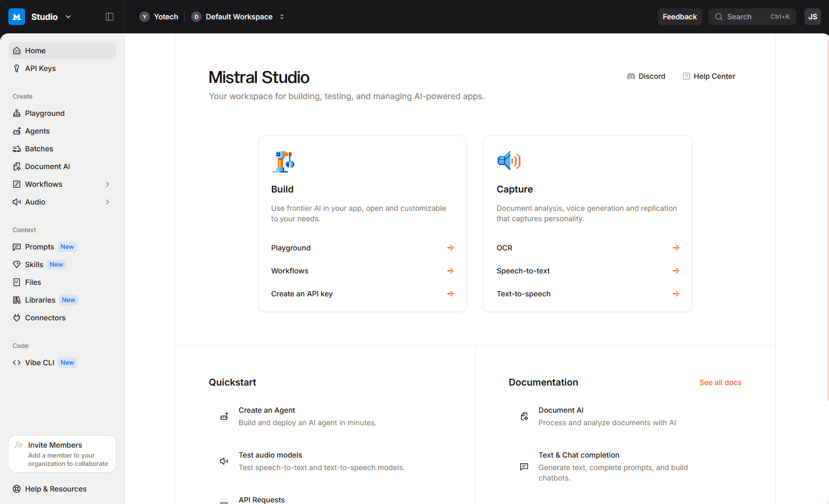This screenshot has width=829, height=504.
Task: Open Playground in the sidebar
Action: tap(62, 113)
